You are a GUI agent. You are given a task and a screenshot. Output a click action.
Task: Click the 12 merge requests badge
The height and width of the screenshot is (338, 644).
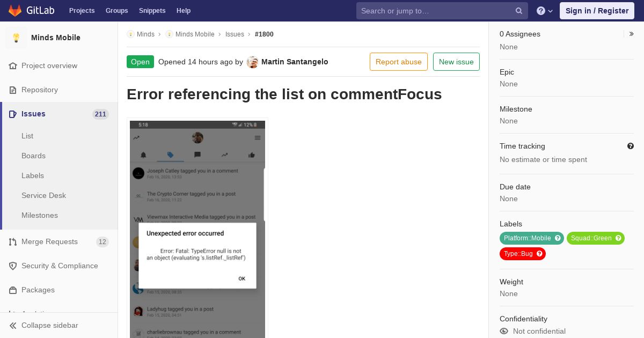tap(103, 242)
